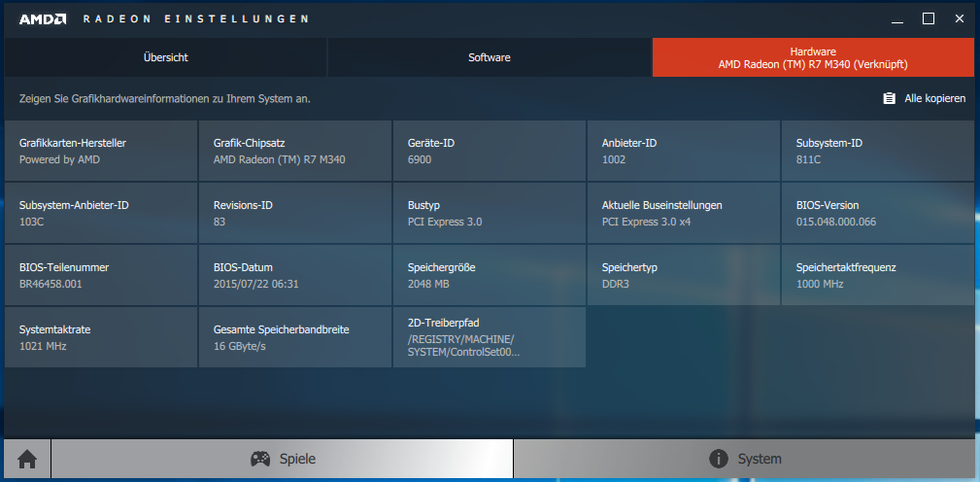Click the System info circle icon
This screenshot has height=482, width=980.
pos(719,459)
